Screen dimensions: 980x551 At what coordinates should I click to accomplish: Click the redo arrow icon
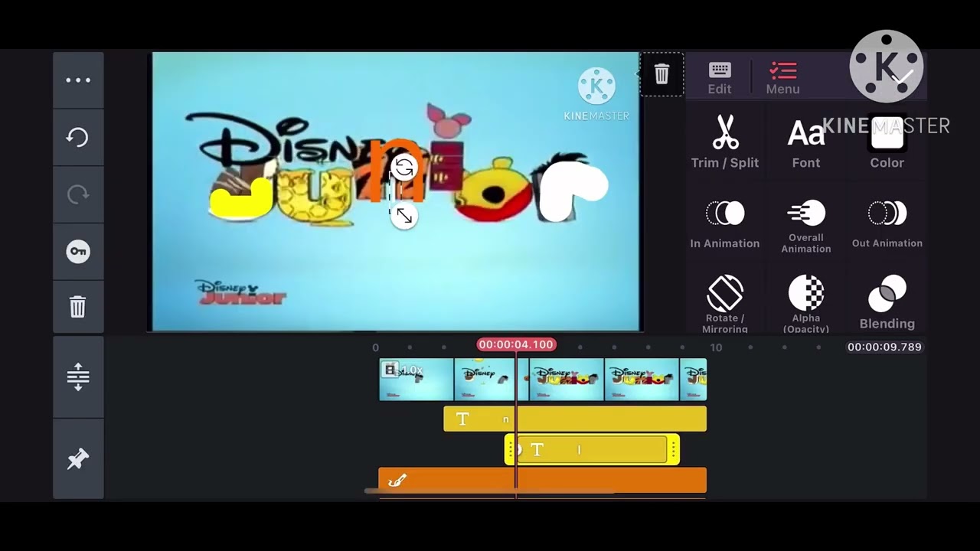point(78,194)
